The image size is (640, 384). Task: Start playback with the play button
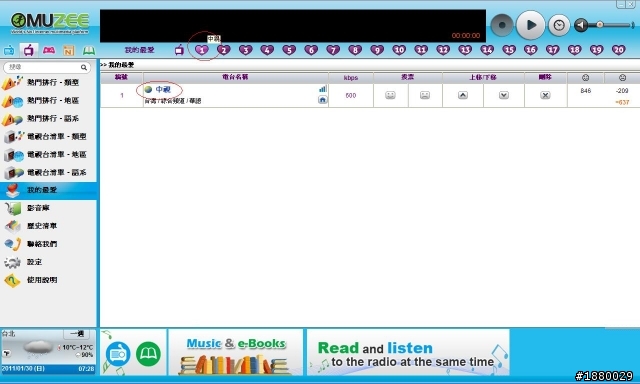(530, 25)
